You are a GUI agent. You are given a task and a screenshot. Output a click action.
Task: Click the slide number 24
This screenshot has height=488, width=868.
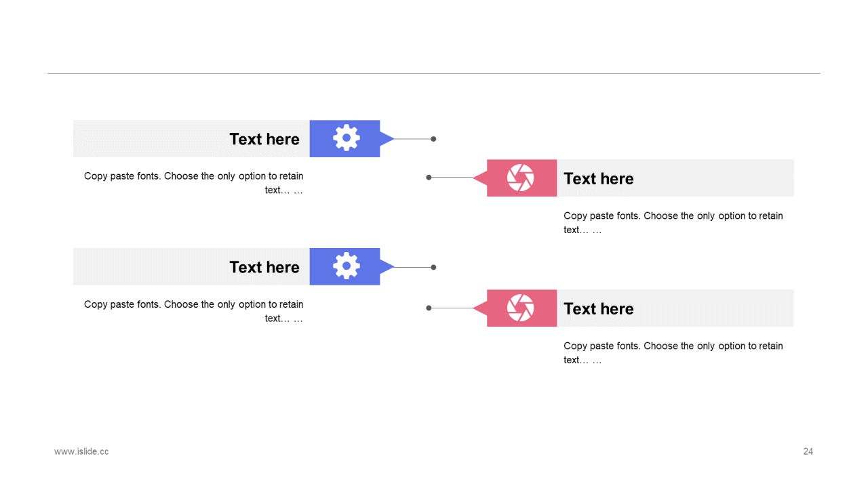[x=808, y=451]
